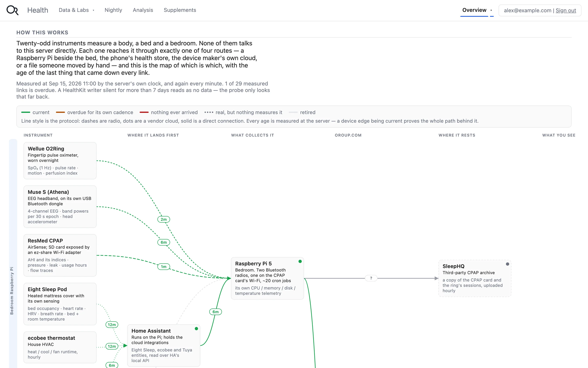The height and width of the screenshot is (368, 588).
Task: Click Raspberry Pi 5 green status dot
Action: coord(300,261)
